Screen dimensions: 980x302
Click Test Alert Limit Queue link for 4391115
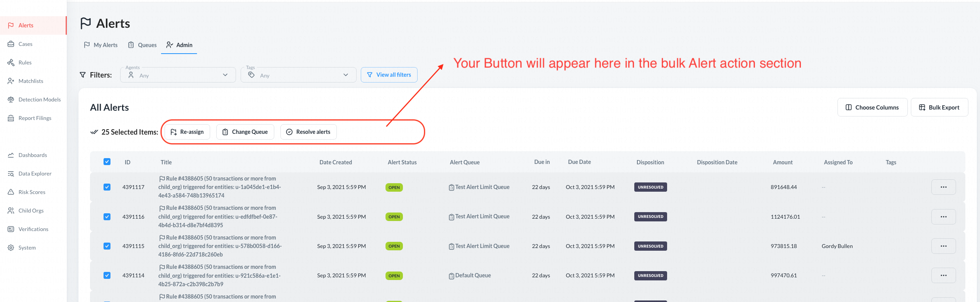[482, 246]
